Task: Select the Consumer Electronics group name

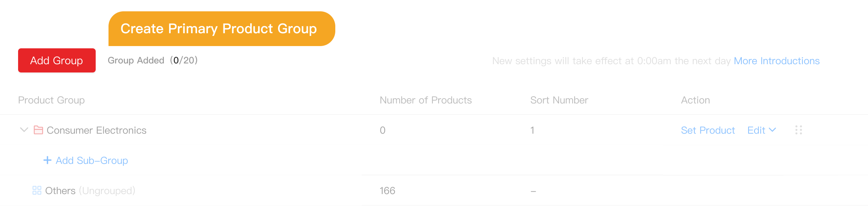Action: 96,130
